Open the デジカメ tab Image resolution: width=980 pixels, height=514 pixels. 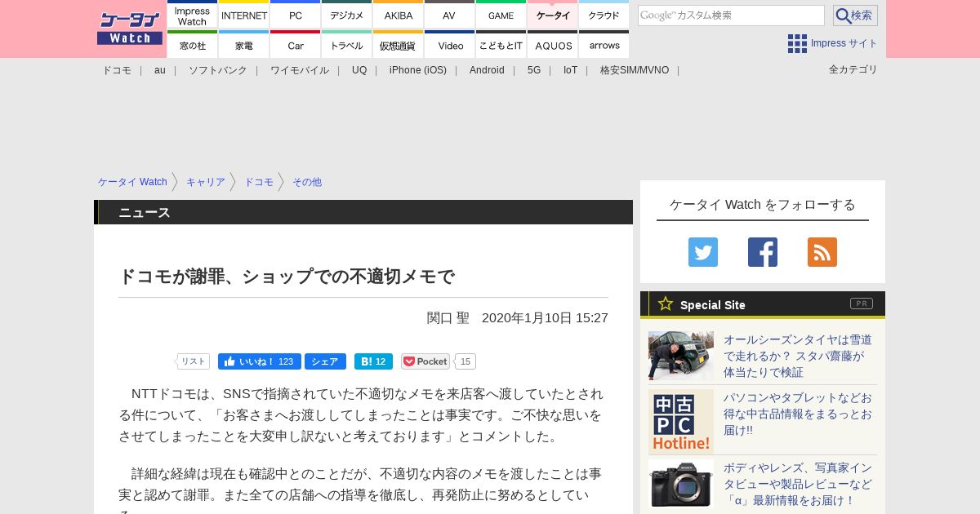click(x=347, y=16)
